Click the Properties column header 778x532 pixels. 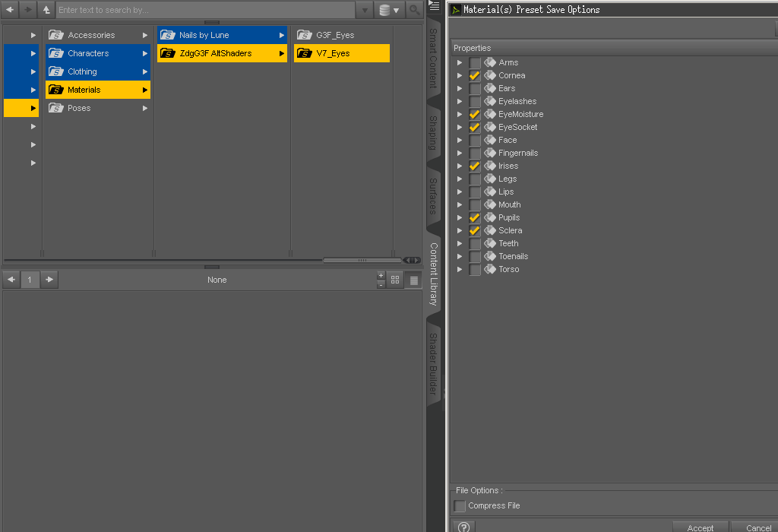[614, 48]
